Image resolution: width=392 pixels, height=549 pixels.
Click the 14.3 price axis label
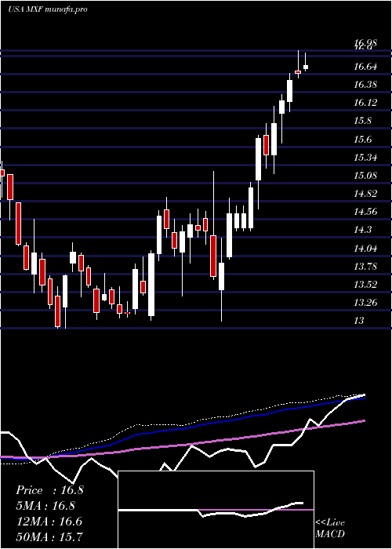pos(362,230)
